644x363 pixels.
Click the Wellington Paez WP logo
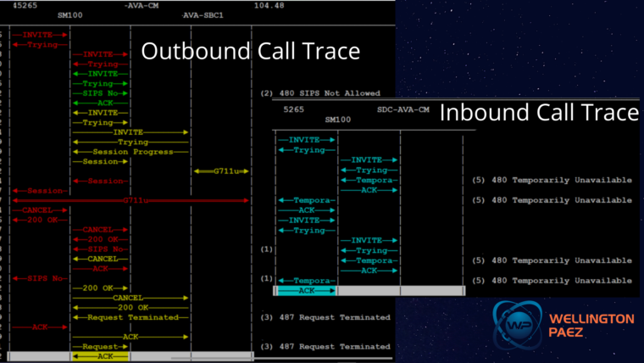click(x=518, y=325)
